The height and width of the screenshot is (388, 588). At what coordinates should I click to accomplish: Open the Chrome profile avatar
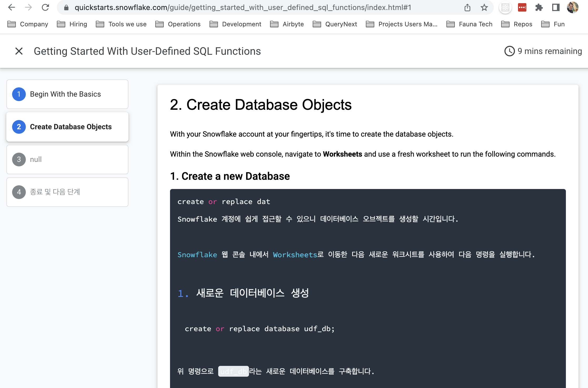pos(573,7)
